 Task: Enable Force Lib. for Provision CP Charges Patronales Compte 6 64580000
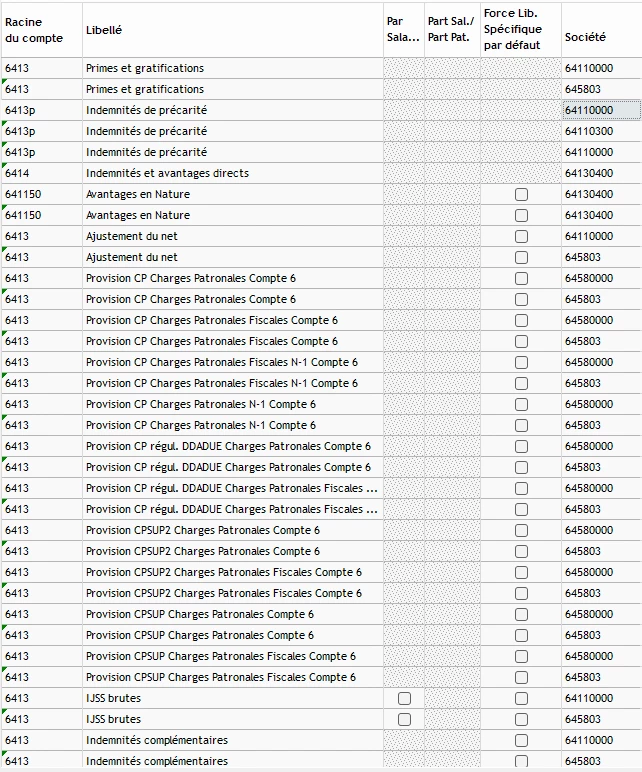521,278
